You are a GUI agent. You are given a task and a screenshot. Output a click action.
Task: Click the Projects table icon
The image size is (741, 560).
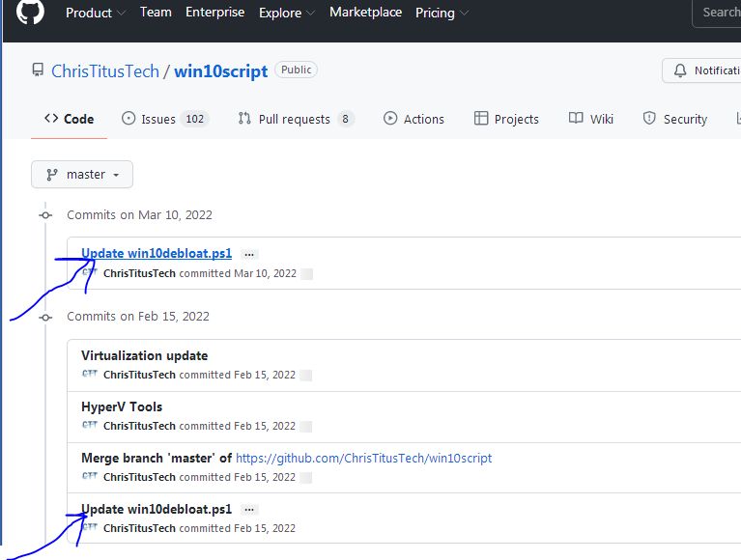pyautogui.click(x=480, y=118)
